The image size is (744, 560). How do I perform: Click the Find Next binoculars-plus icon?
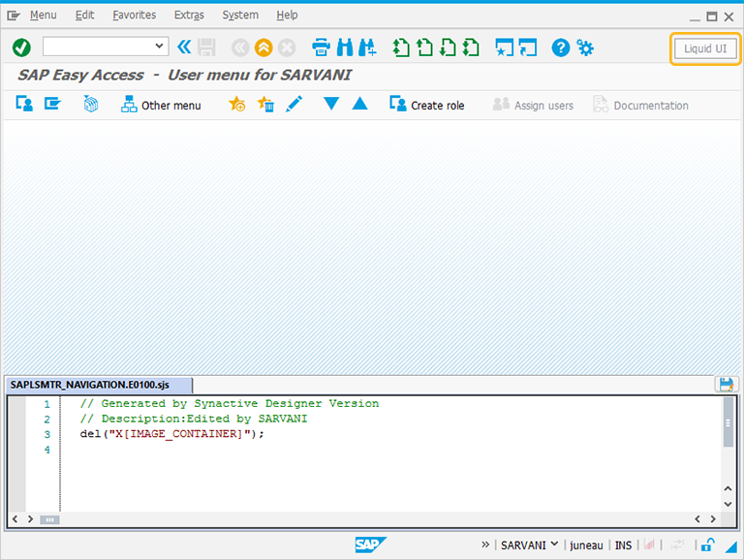(x=367, y=47)
